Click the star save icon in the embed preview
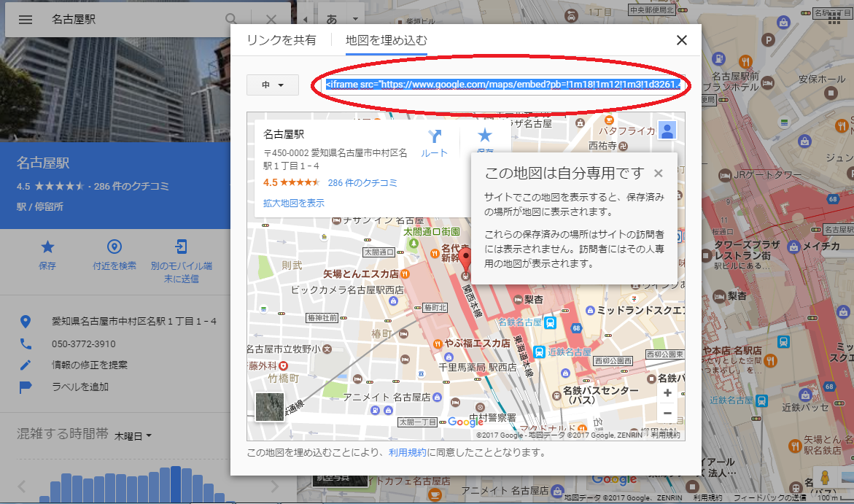The image size is (854, 504). pos(485,135)
